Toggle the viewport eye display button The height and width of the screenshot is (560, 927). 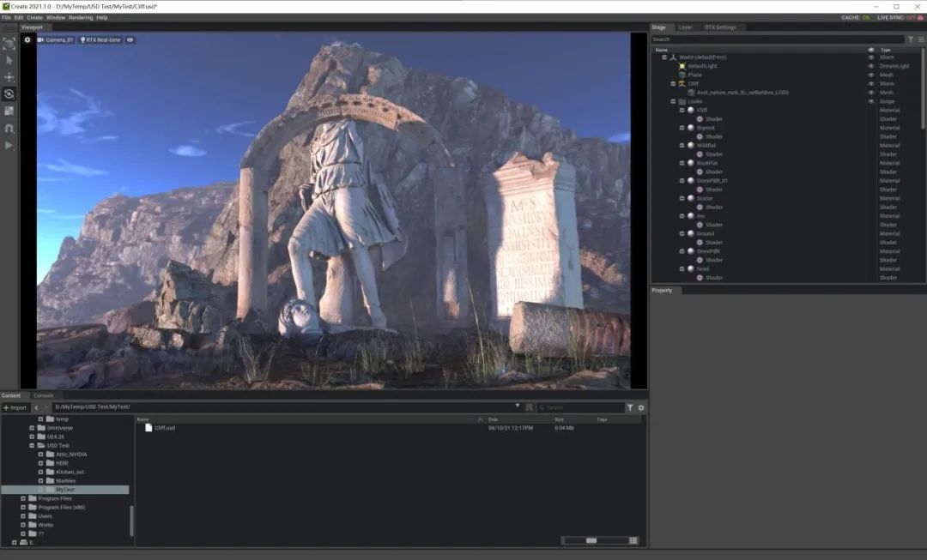(130, 39)
